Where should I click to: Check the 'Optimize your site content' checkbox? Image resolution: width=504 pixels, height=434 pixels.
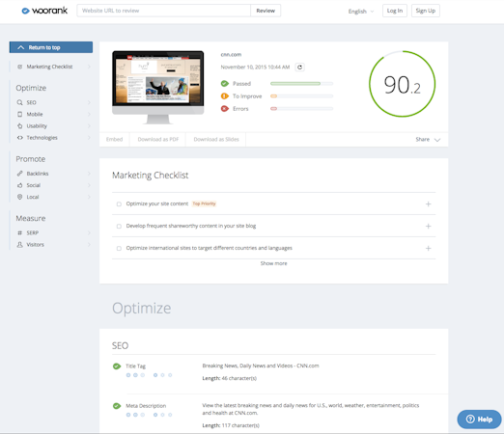[x=119, y=204]
